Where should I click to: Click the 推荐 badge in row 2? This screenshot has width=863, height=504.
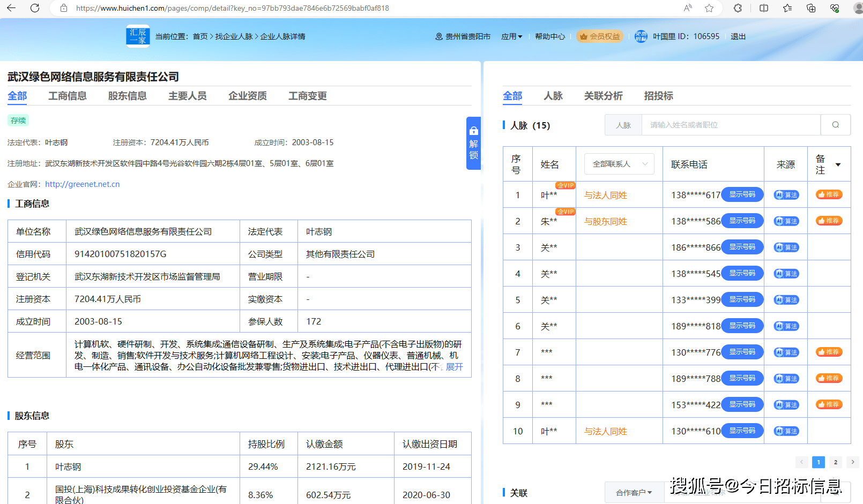829,221
